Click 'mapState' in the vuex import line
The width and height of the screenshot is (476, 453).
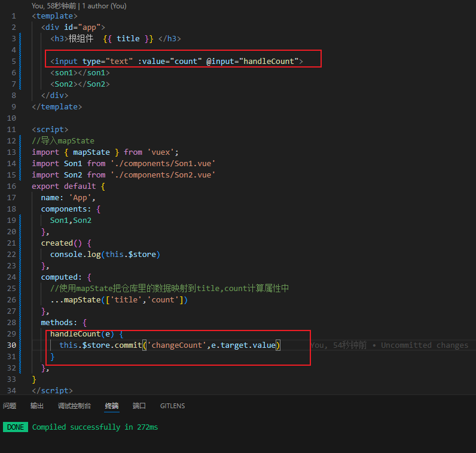pyautogui.click(x=91, y=152)
